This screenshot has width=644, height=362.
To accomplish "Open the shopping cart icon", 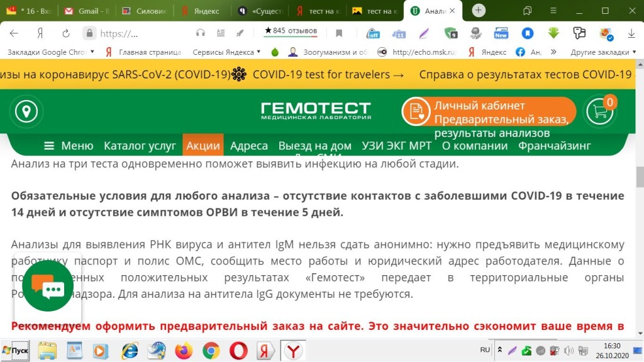I will [x=599, y=112].
